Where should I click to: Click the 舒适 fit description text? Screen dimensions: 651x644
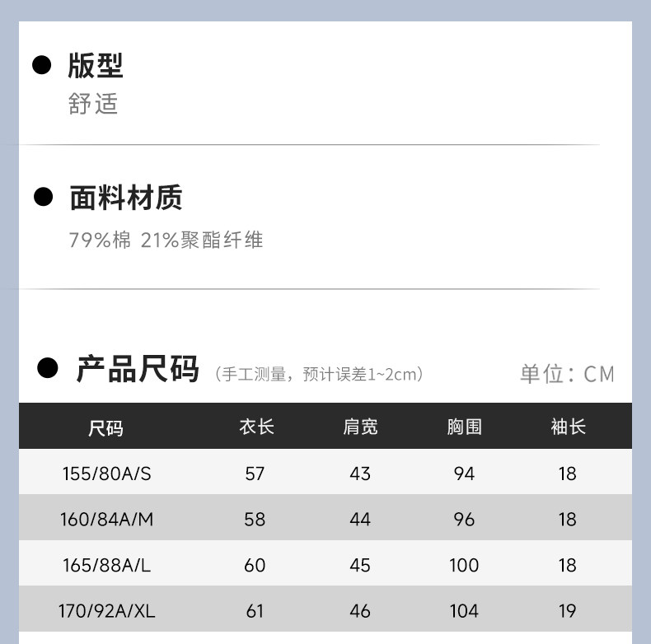point(93,104)
